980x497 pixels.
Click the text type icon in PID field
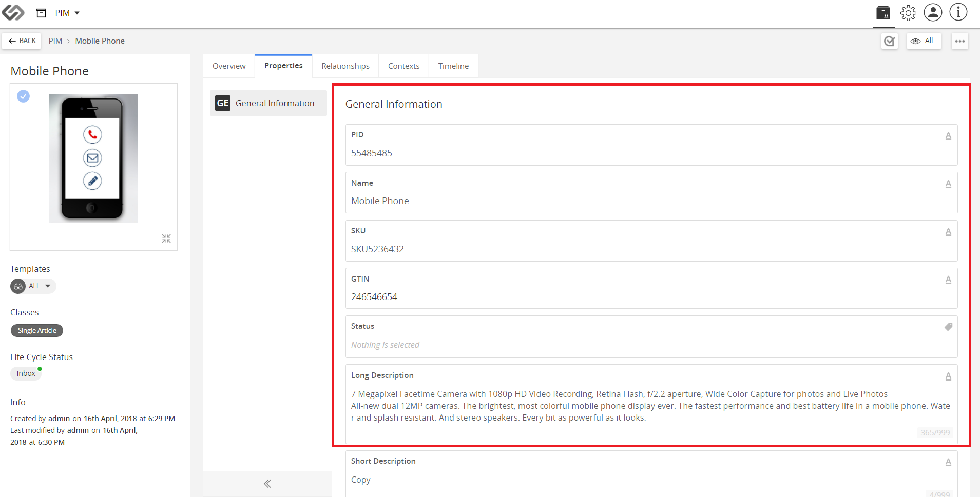[x=948, y=136]
